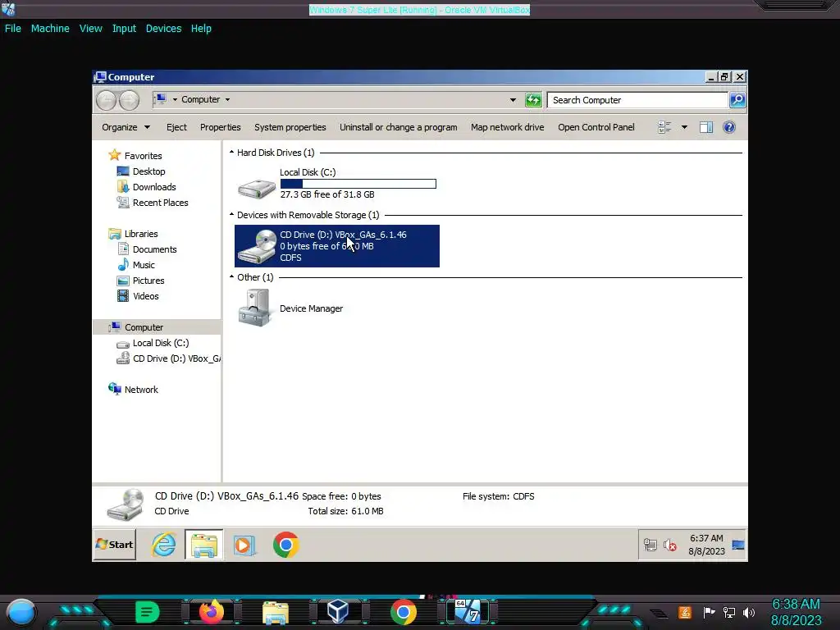The image size is (840, 630).
Task: Open the green notes app on host taskbar
Action: (147, 612)
